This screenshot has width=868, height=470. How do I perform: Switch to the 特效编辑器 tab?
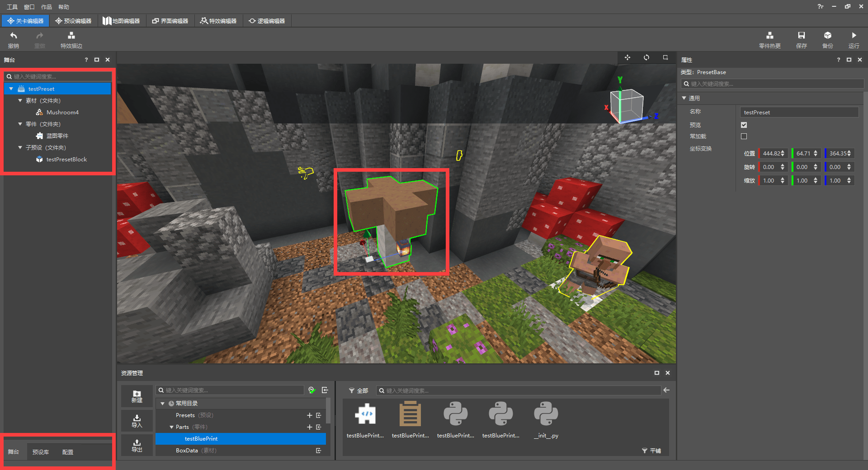(218, 21)
